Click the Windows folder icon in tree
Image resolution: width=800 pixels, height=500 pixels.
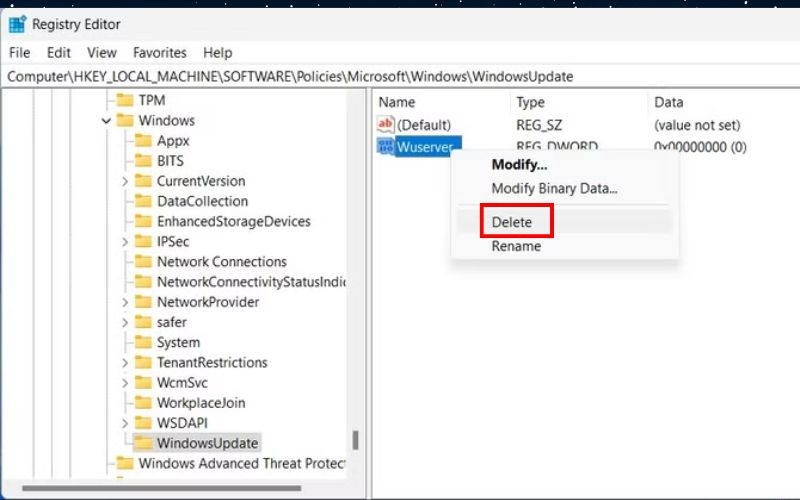pyautogui.click(x=125, y=120)
